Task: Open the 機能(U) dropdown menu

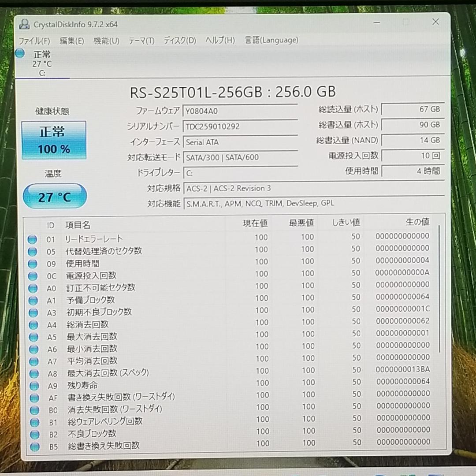Action: [x=106, y=41]
